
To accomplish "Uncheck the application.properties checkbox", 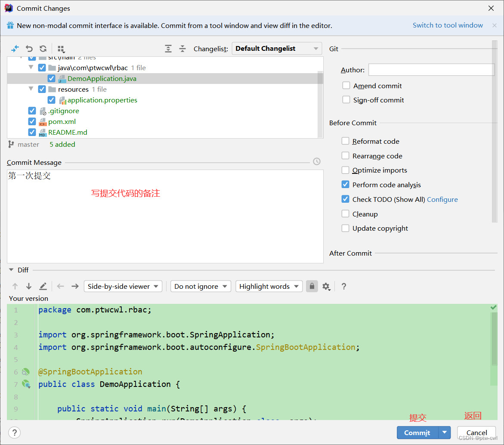I will click(x=51, y=100).
